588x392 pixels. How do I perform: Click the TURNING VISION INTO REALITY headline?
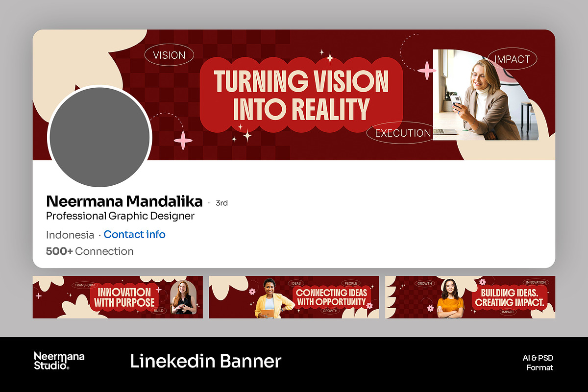pyautogui.click(x=301, y=96)
